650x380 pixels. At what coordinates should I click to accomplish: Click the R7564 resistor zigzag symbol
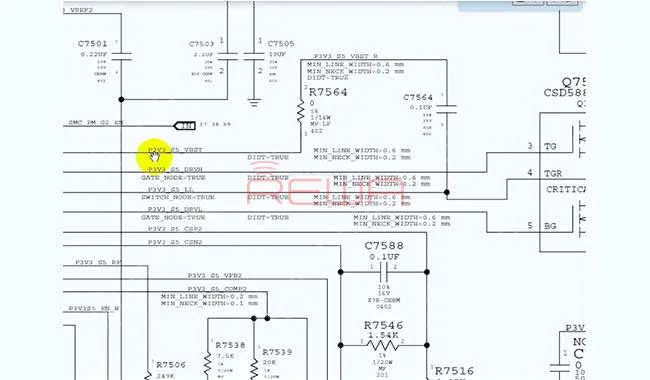(301, 111)
